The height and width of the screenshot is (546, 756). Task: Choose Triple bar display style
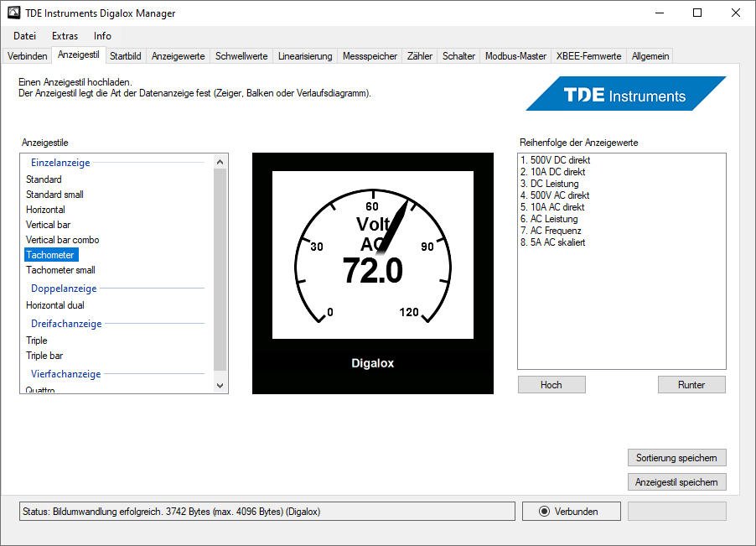[44, 356]
